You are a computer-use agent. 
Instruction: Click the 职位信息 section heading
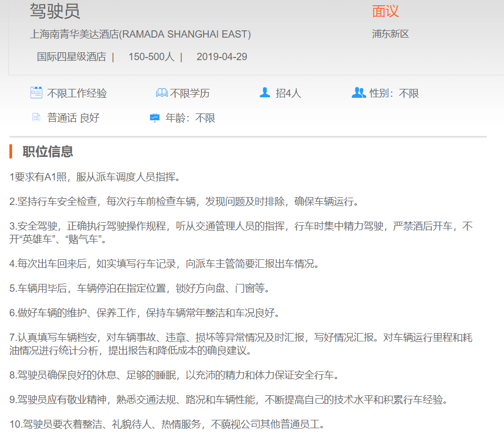point(48,152)
